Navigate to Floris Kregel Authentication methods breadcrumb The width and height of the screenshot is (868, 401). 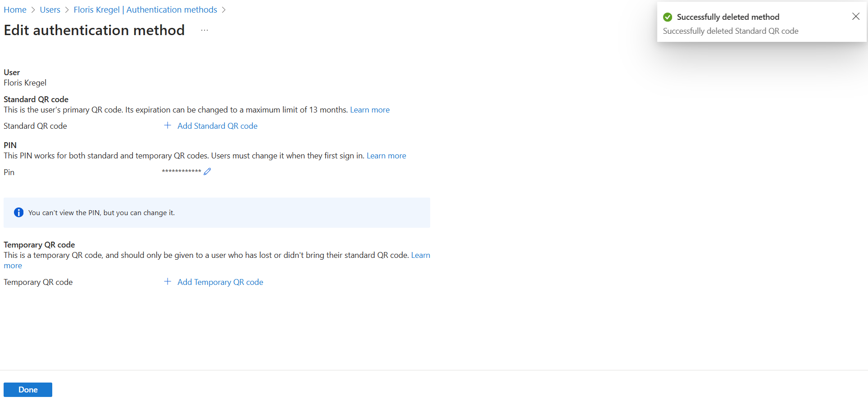145,9
